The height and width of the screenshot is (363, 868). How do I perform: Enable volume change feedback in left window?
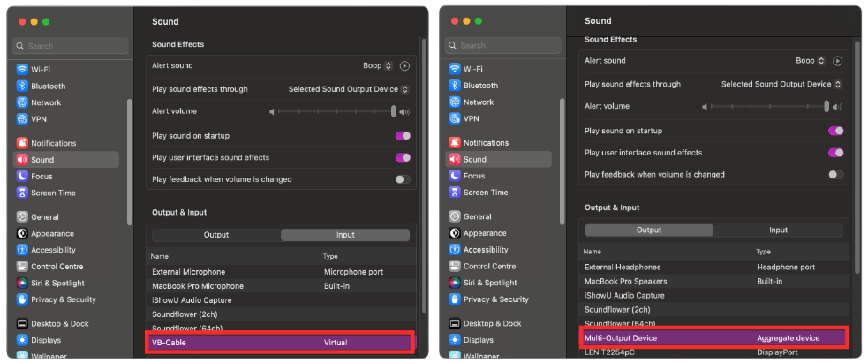tap(403, 179)
